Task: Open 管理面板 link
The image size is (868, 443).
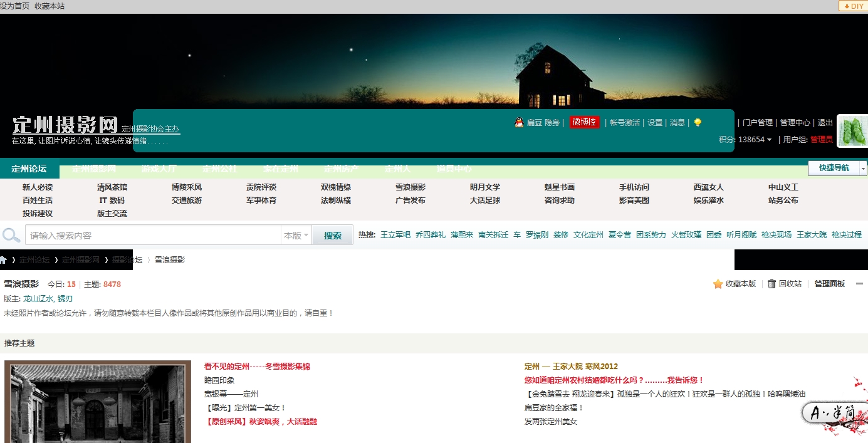Action: (x=830, y=284)
